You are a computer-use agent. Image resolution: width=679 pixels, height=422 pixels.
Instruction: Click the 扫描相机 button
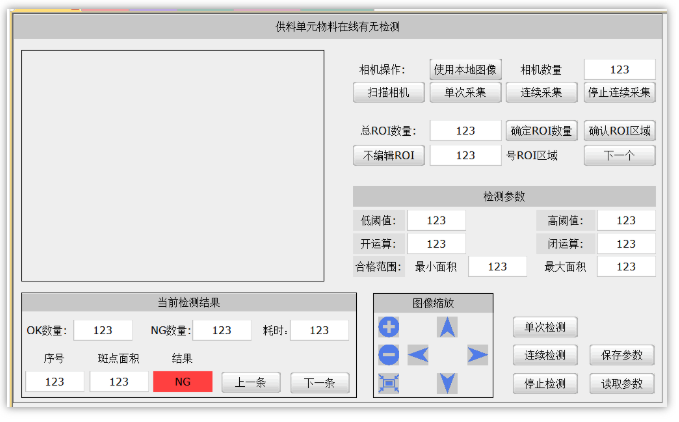389,93
